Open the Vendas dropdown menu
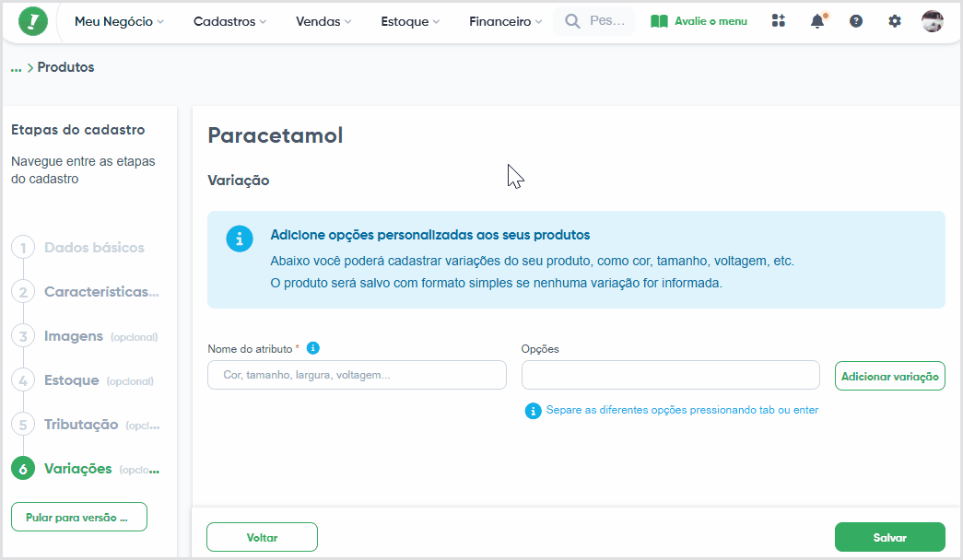 point(323,21)
